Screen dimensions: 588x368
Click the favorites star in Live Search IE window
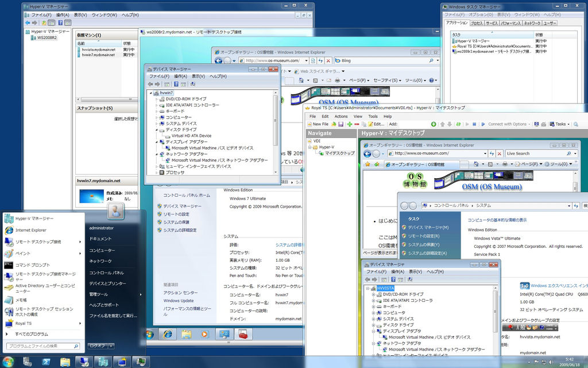(367, 164)
